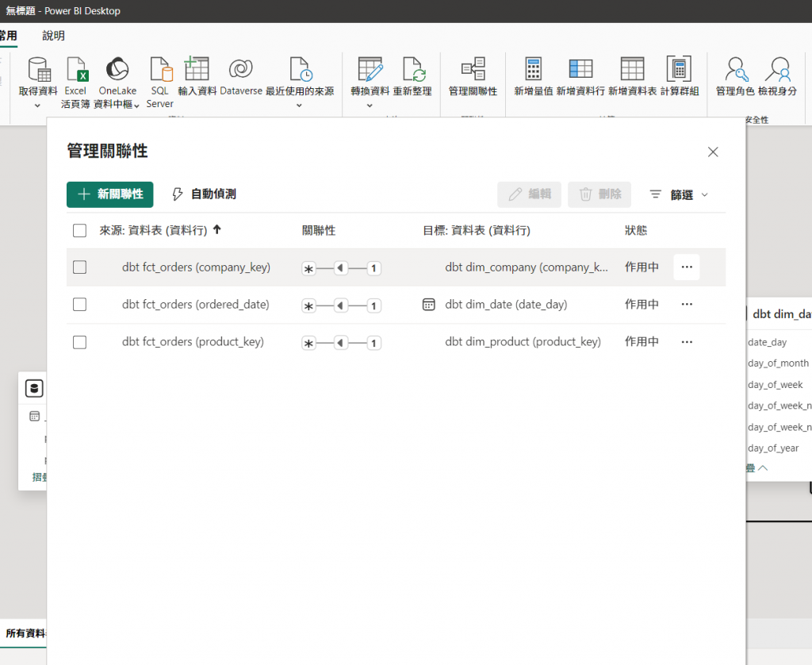
Task: Open more options for company_key relationship
Action: pyautogui.click(x=687, y=267)
